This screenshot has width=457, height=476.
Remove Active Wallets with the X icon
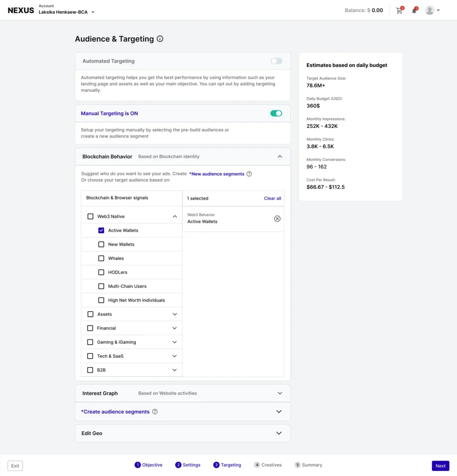(277, 218)
